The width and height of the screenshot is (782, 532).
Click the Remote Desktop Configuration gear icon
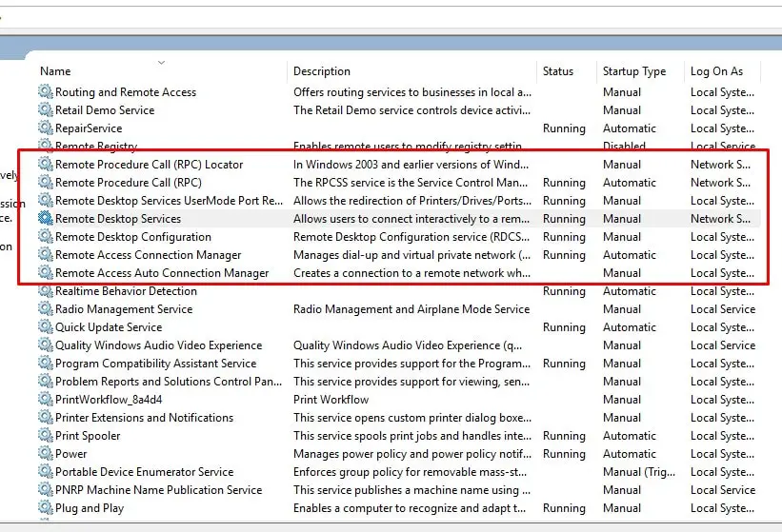pyautogui.click(x=46, y=237)
